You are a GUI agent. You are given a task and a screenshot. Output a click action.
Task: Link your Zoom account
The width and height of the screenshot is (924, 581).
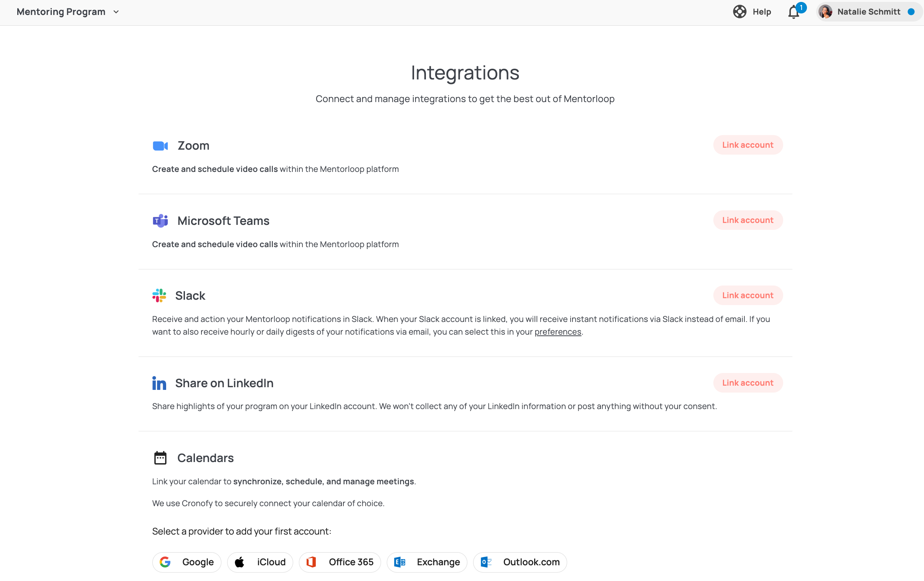[747, 145]
